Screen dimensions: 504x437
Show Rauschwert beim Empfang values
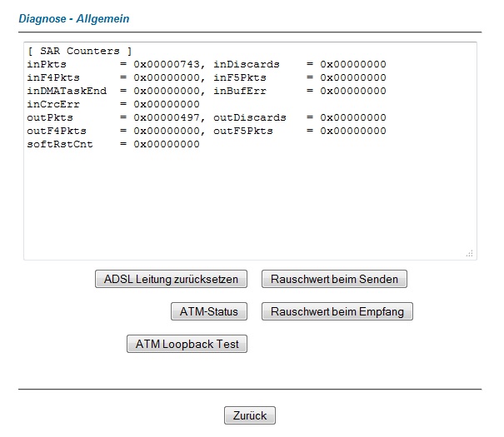[337, 311]
